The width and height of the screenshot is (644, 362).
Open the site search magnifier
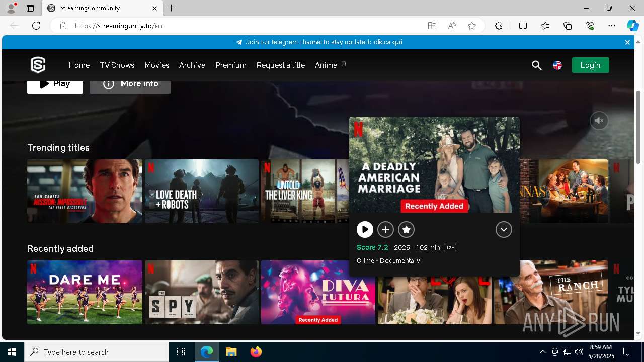537,65
